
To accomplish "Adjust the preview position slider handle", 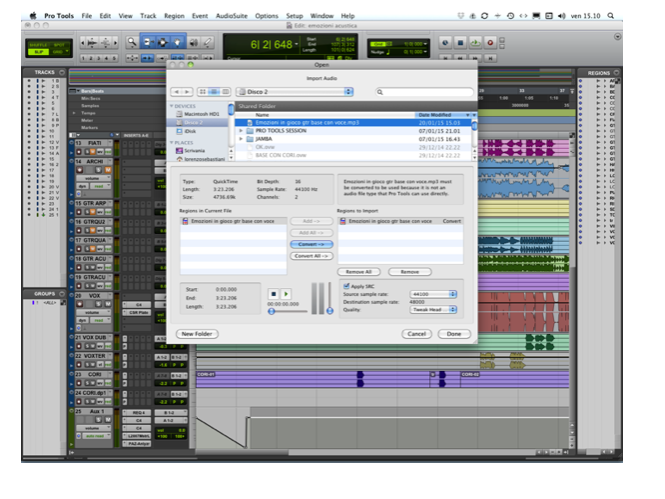I will click(271, 311).
